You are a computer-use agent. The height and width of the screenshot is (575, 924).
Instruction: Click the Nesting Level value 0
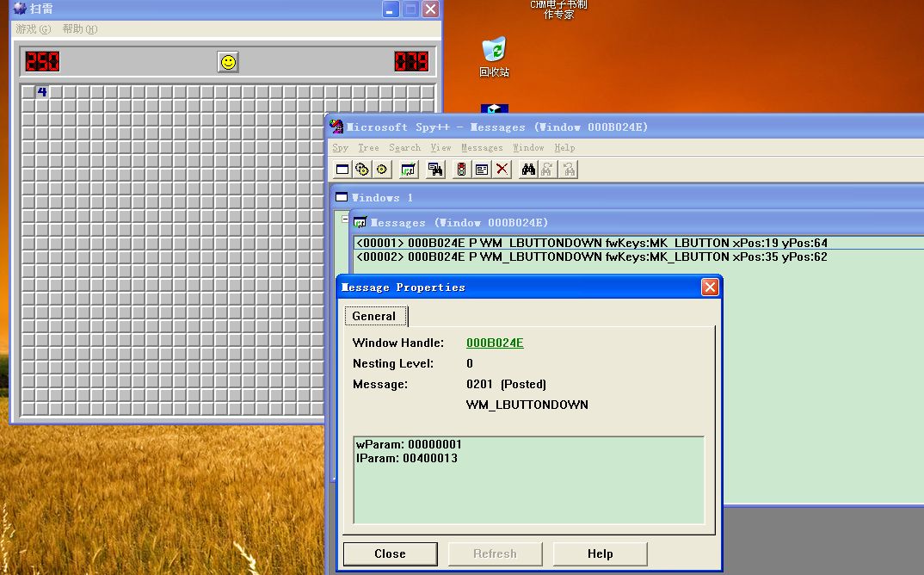coord(470,363)
